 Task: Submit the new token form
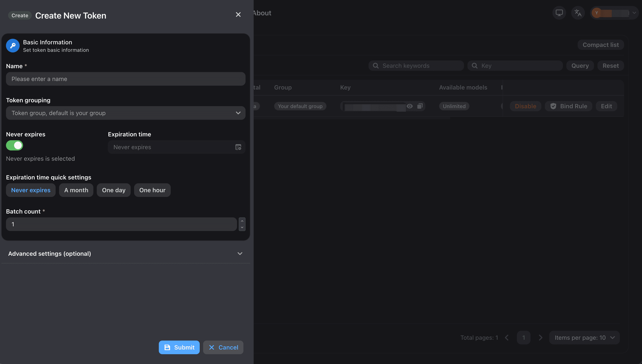tap(179, 348)
